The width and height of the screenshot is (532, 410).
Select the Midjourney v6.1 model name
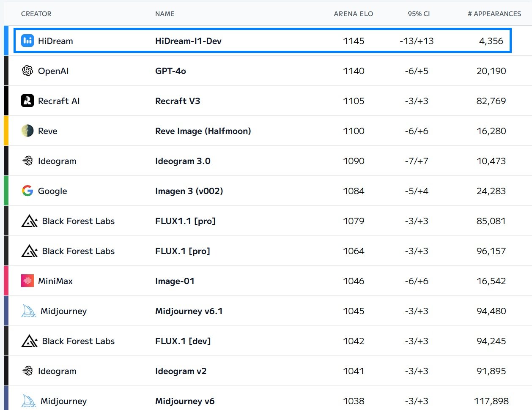point(189,311)
